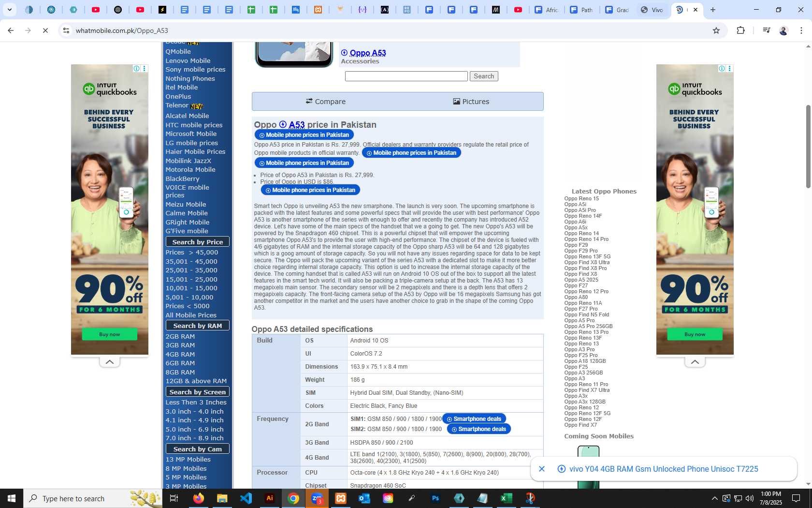This screenshot has height=508, width=812.
Task: Open the Pictures tab
Action: (x=471, y=102)
